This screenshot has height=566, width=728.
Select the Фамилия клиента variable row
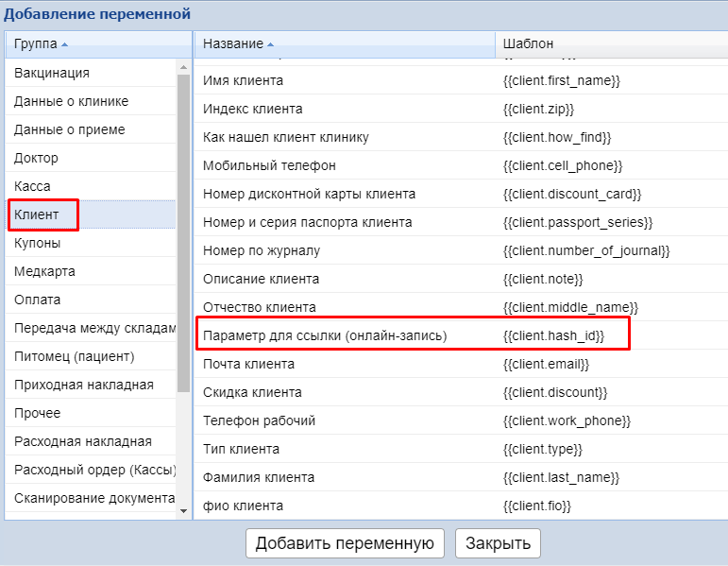point(259,477)
